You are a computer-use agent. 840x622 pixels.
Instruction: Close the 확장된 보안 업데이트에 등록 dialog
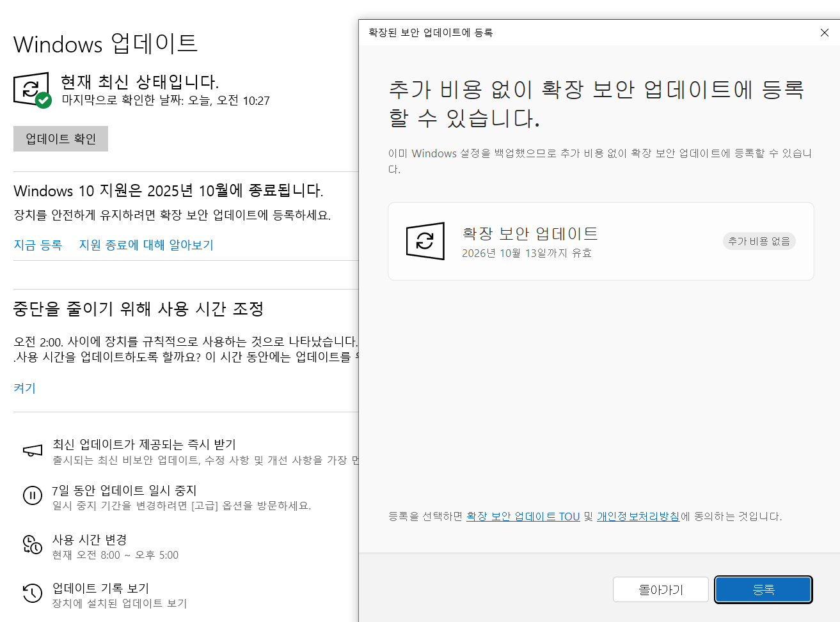pos(825,33)
